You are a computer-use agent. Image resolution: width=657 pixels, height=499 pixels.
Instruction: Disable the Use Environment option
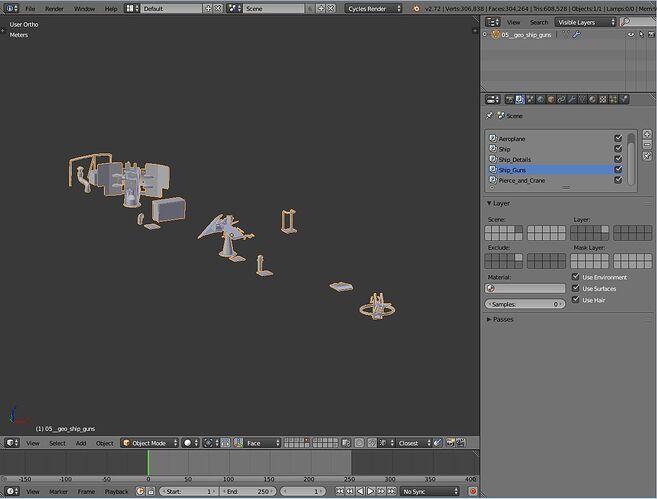[576, 277]
